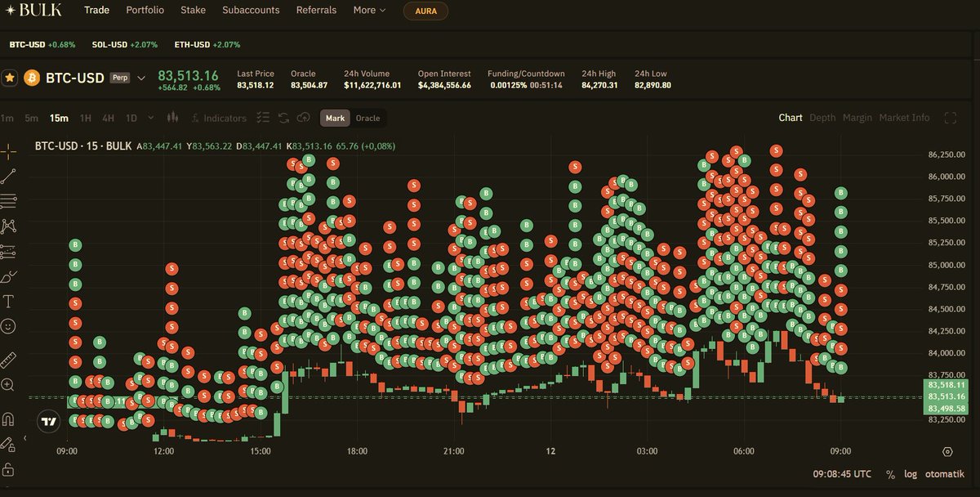The width and height of the screenshot is (980, 497).
Task: Select the text annotation tool
Action: coord(9,302)
